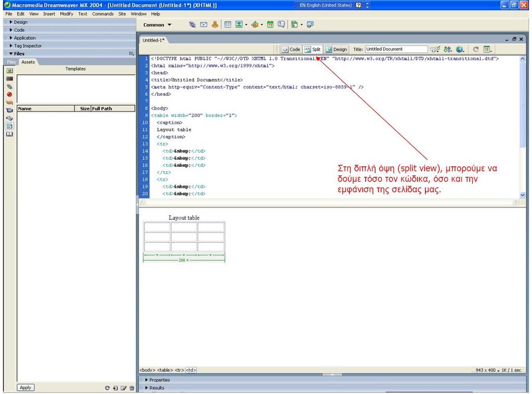Open the Insert menu
532x394 pixels.
point(49,14)
